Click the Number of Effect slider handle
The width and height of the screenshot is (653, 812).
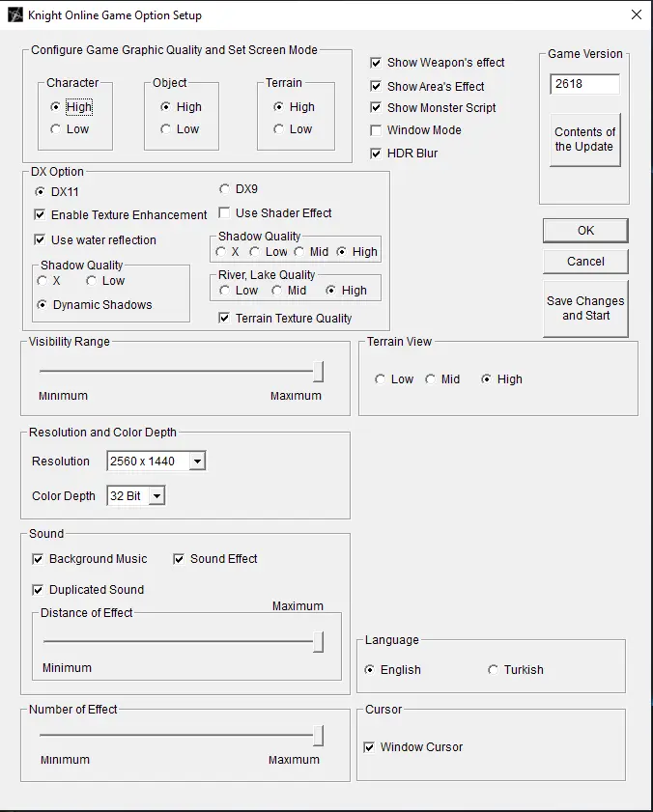(319, 736)
